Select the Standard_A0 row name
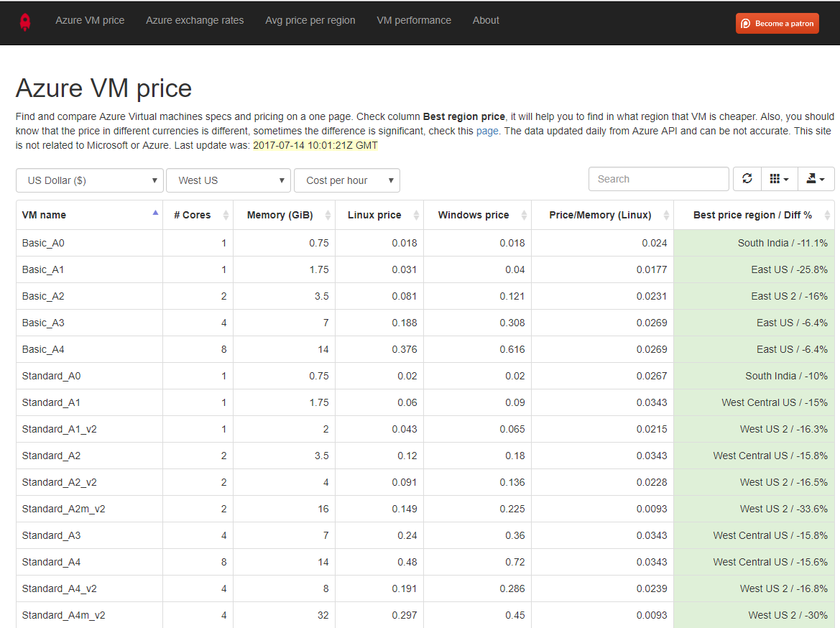Image resolution: width=840 pixels, height=628 pixels. click(51, 377)
